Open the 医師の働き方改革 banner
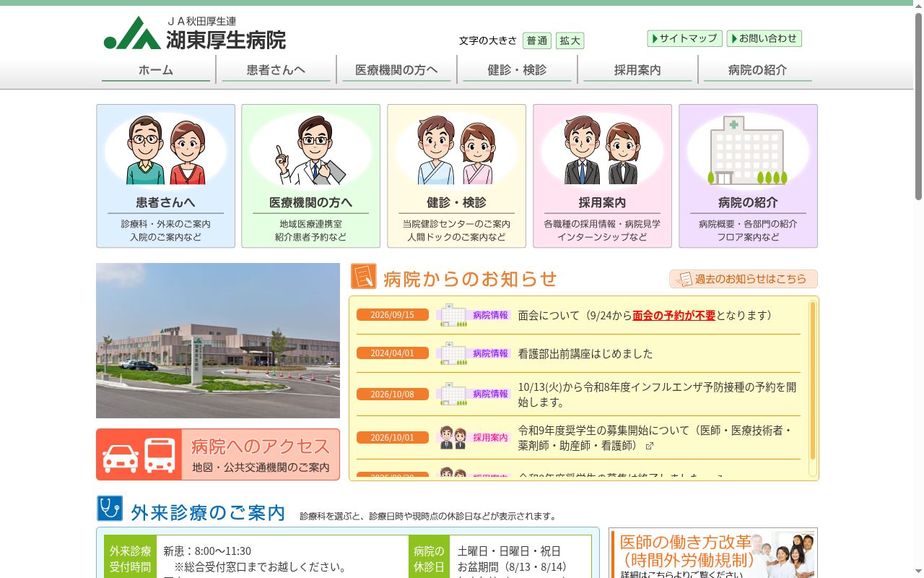The width and height of the screenshot is (924, 578). 713,553
